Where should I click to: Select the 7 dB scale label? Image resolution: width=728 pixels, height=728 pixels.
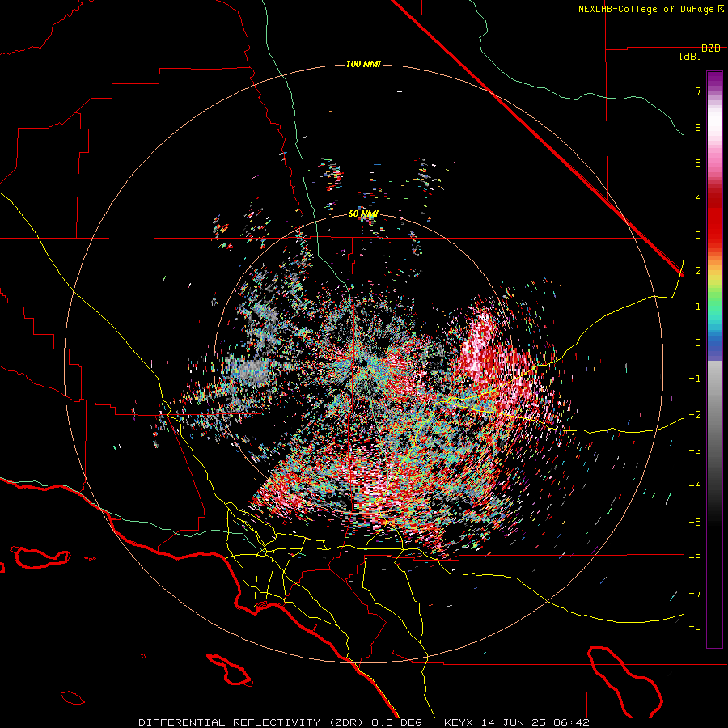coord(698,91)
